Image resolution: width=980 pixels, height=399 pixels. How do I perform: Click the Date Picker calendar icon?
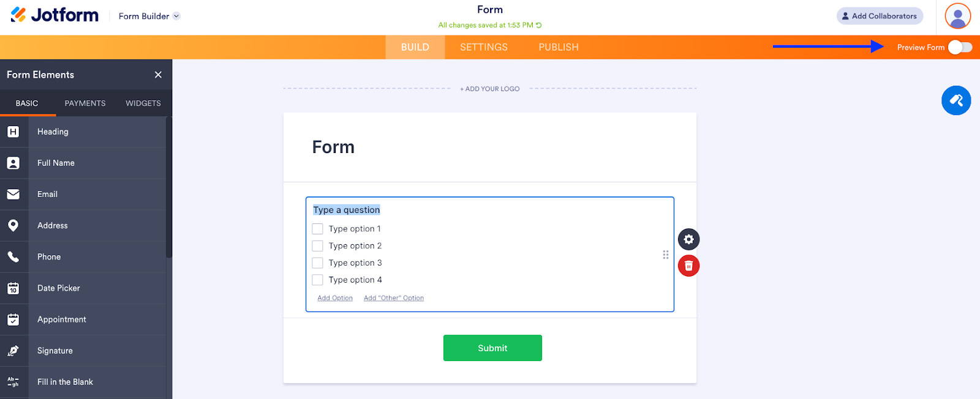tap(13, 288)
